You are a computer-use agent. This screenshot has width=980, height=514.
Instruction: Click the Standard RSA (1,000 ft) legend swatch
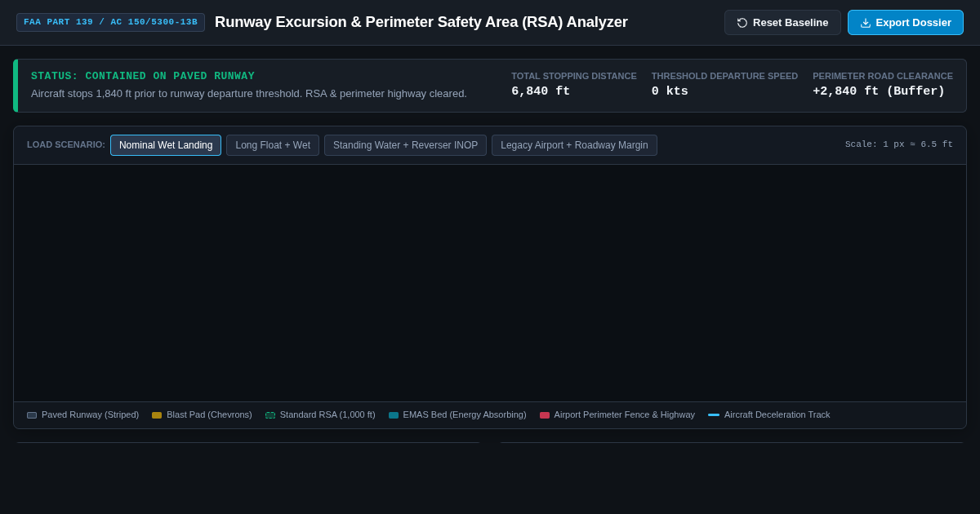click(270, 415)
